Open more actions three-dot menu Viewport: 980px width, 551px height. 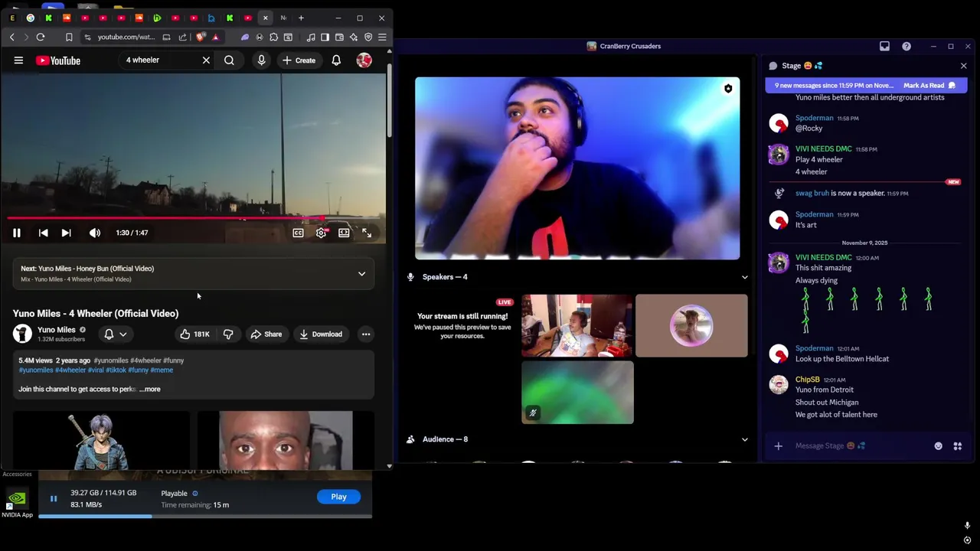point(366,334)
